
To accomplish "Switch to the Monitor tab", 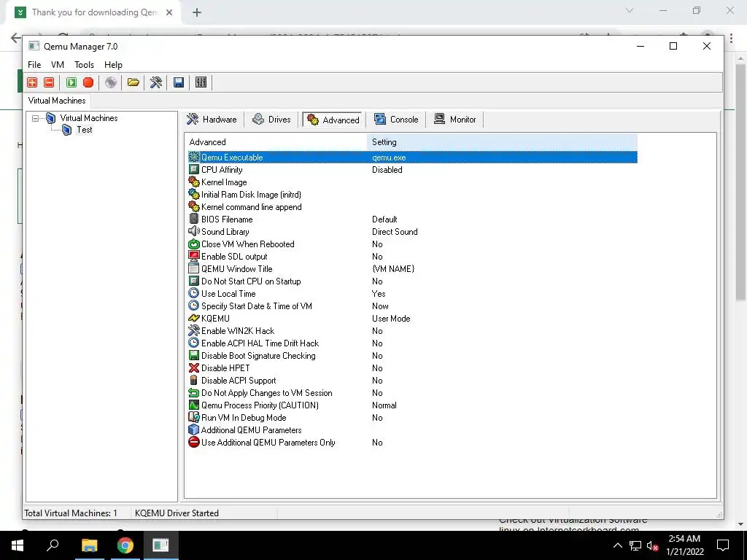I will tap(455, 120).
